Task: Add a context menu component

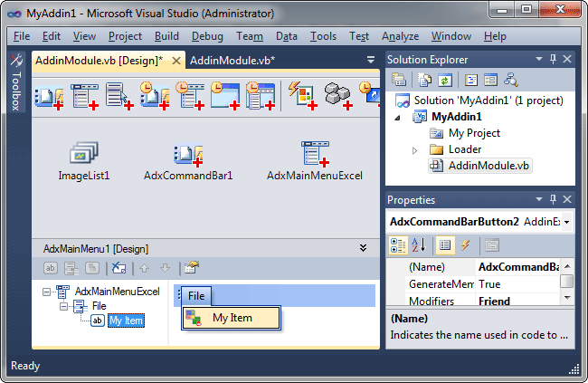Action: click(119, 96)
